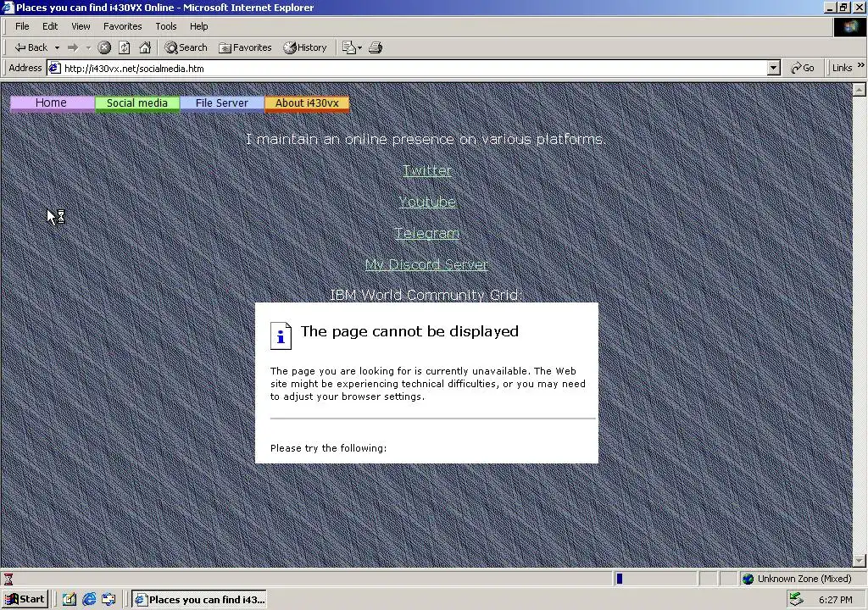Stop loading with the Stop icon
The image size is (868, 610).
coord(104,47)
